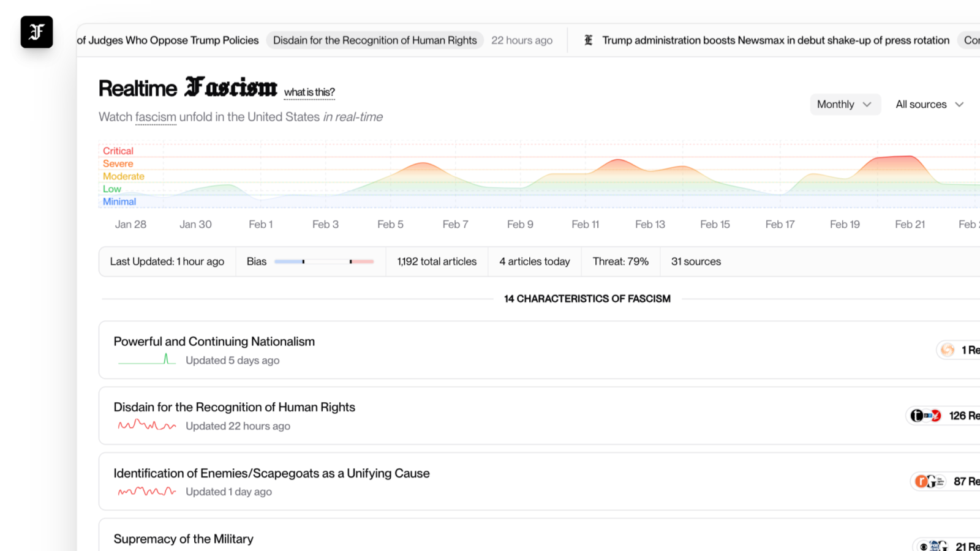Image resolution: width=980 pixels, height=551 pixels.
Task: Click the Human Rights red sparkline
Action: coord(147,425)
